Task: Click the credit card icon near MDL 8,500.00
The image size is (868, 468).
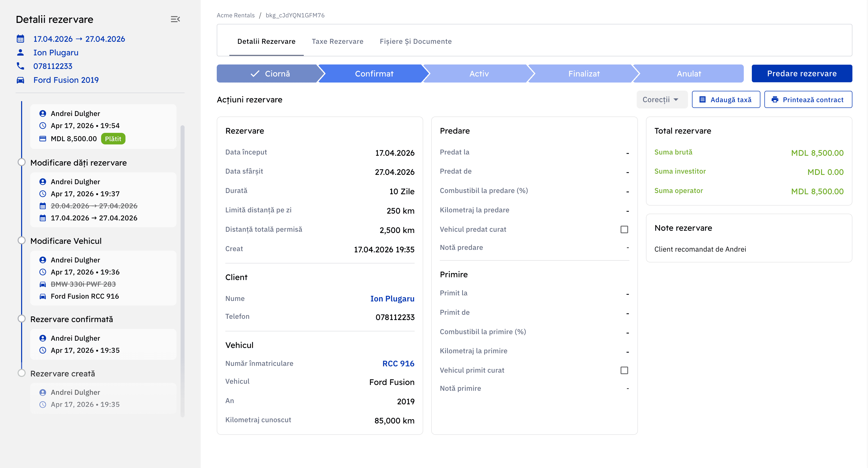Action: click(43, 139)
